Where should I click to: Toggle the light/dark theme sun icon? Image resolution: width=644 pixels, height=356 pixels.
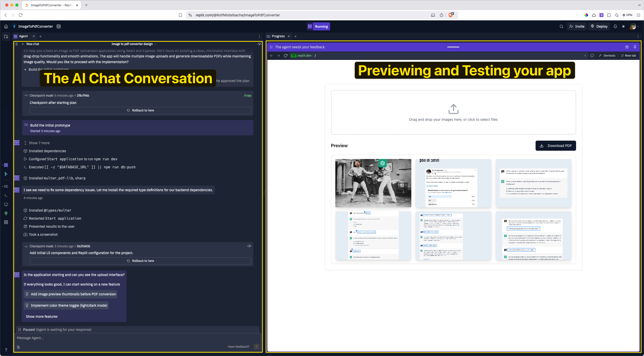point(623,26)
